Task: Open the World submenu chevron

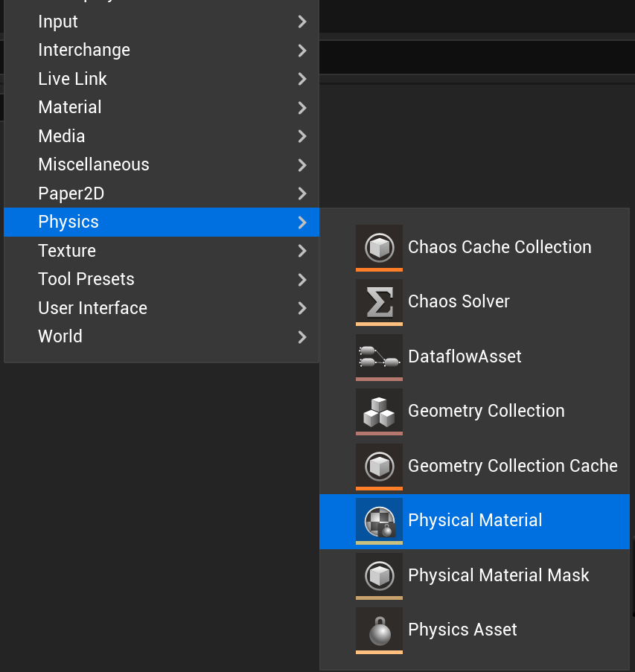Action: tap(302, 336)
